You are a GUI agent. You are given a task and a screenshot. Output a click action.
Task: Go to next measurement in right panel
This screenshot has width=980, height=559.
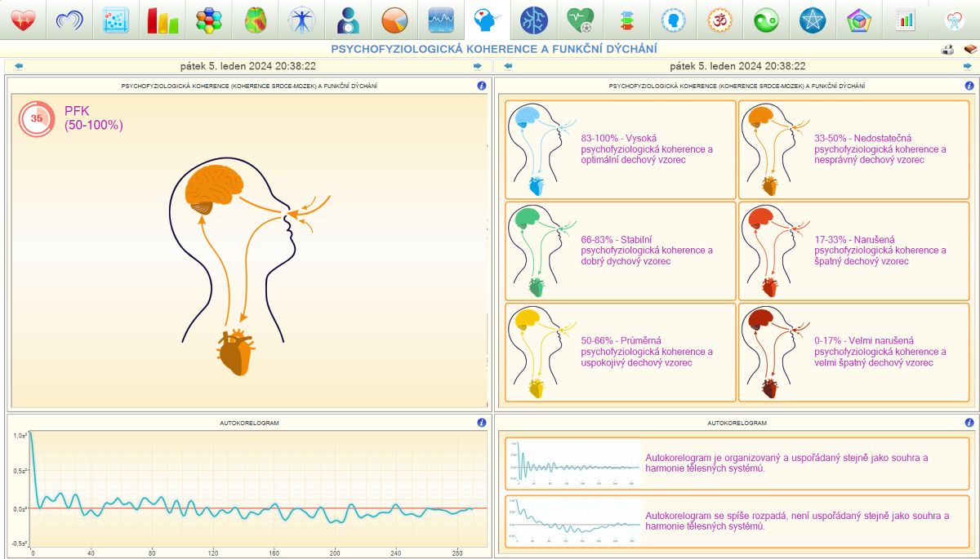tap(968, 66)
